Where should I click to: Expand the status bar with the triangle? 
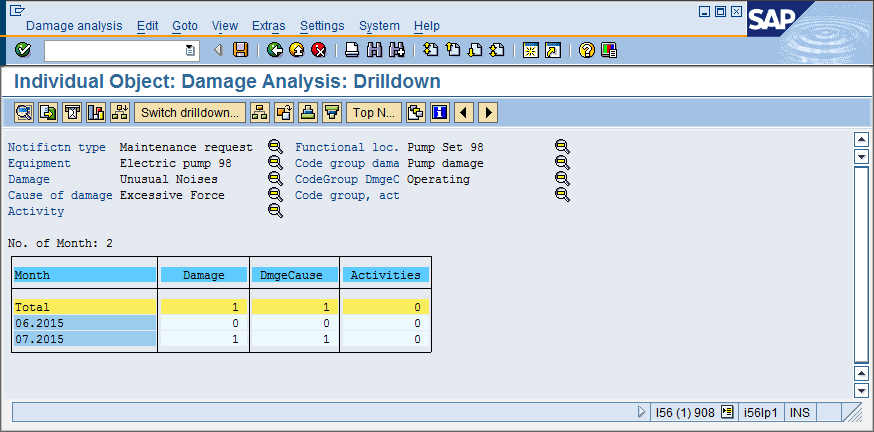641,412
